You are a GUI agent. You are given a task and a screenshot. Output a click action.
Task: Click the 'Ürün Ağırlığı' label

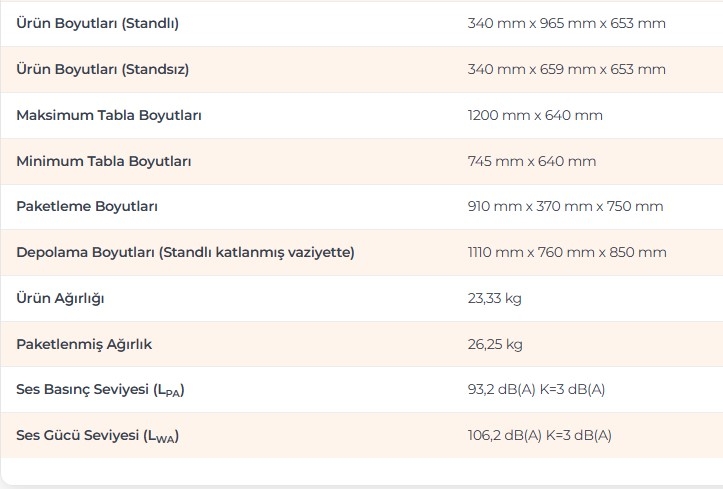tap(60, 298)
